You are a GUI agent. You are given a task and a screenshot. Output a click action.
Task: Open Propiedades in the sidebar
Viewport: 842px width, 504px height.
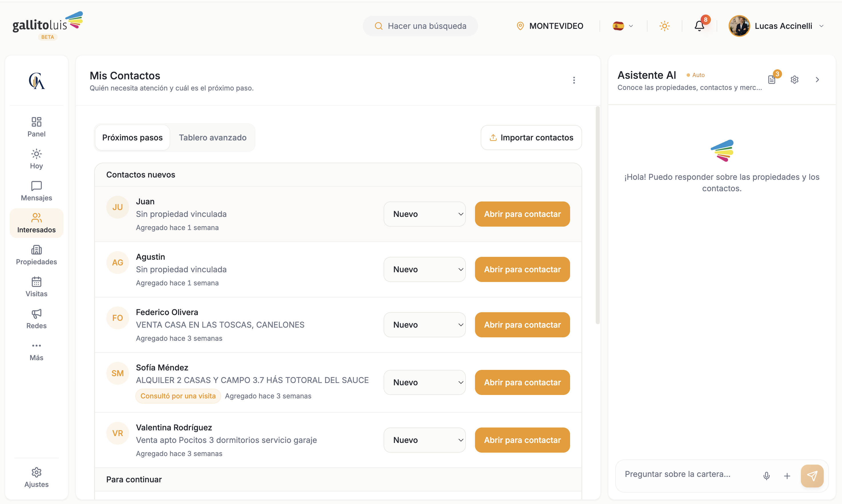[36, 255]
